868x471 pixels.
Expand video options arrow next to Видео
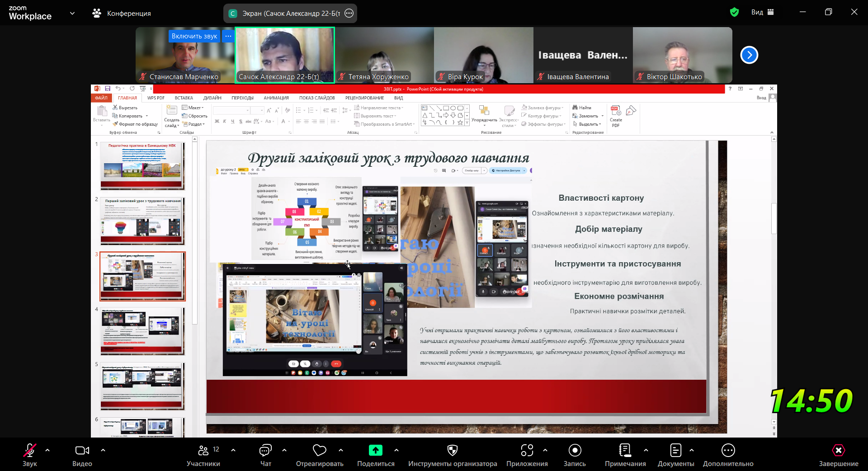pyautogui.click(x=103, y=450)
